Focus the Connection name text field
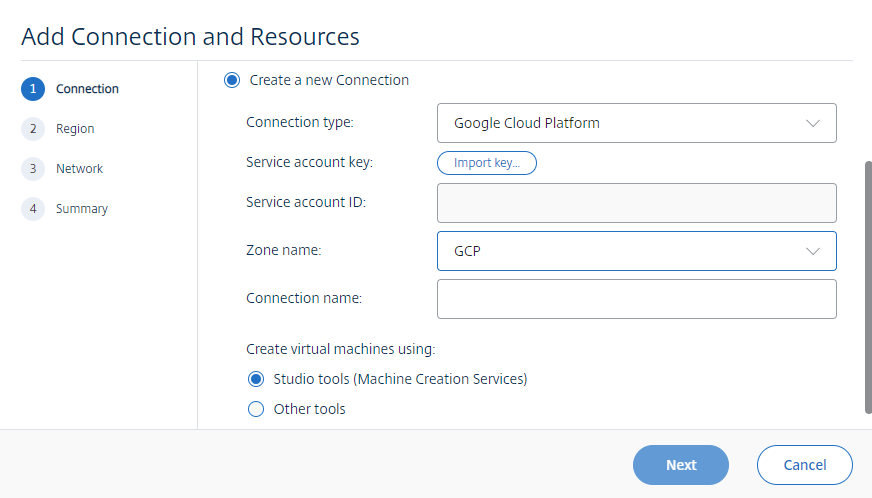Image resolution: width=872 pixels, height=498 pixels. tap(636, 299)
